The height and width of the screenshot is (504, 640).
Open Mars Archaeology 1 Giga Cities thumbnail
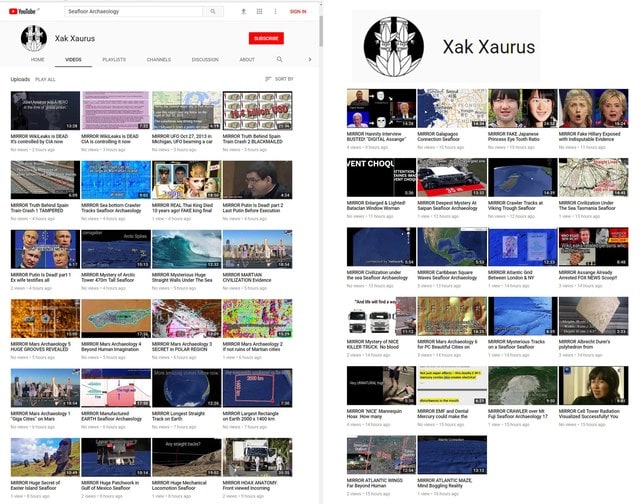pos(45,388)
